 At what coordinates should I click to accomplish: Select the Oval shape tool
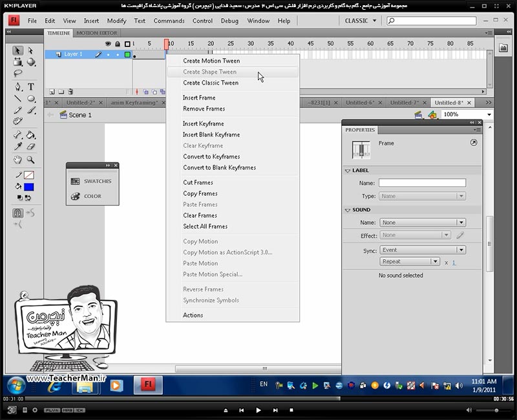(31, 98)
